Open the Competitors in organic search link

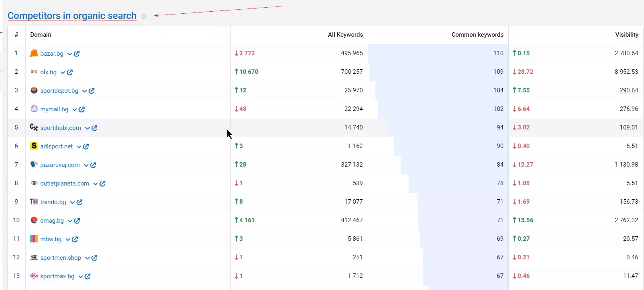[x=72, y=16]
